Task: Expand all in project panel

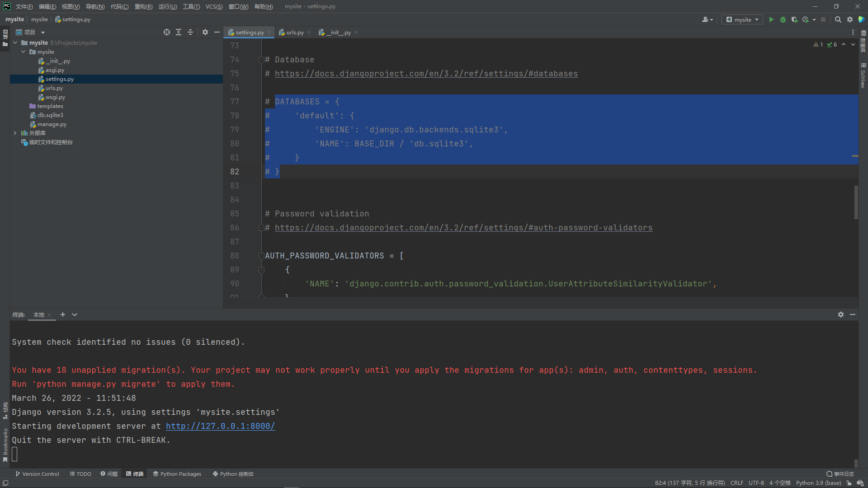Action: [179, 32]
